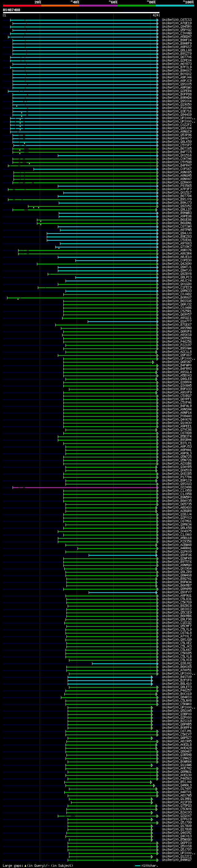The height and width of the screenshot is (868, 197).
Task: Click the magenta alignment bar for O22486
Action: (x=85, y=487)
